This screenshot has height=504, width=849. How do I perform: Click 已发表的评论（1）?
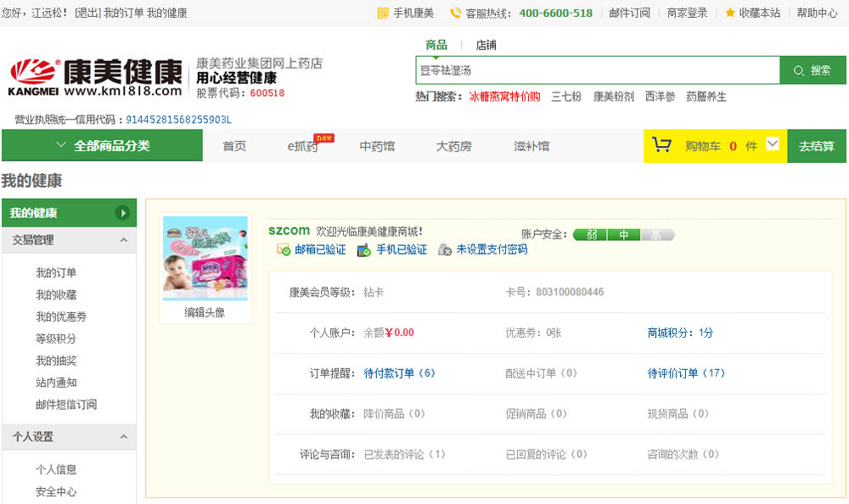click(x=404, y=454)
